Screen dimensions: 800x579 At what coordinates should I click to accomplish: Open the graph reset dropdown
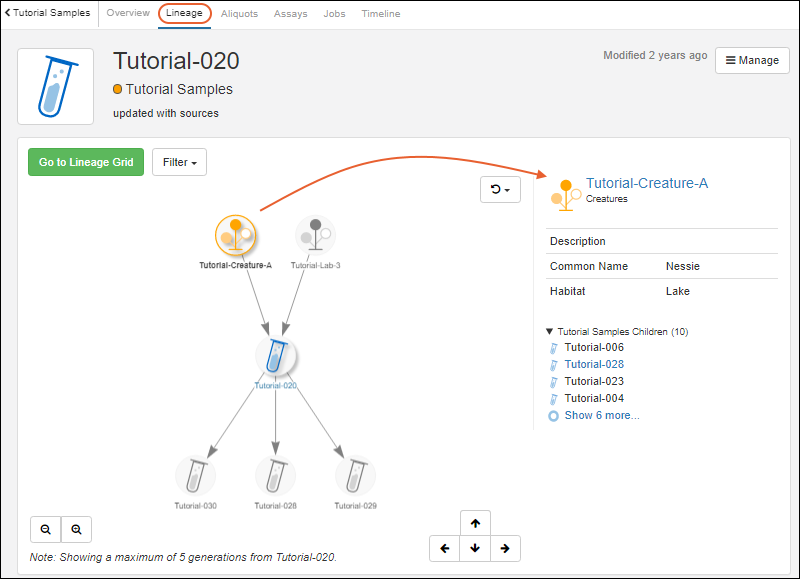pyautogui.click(x=500, y=189)
